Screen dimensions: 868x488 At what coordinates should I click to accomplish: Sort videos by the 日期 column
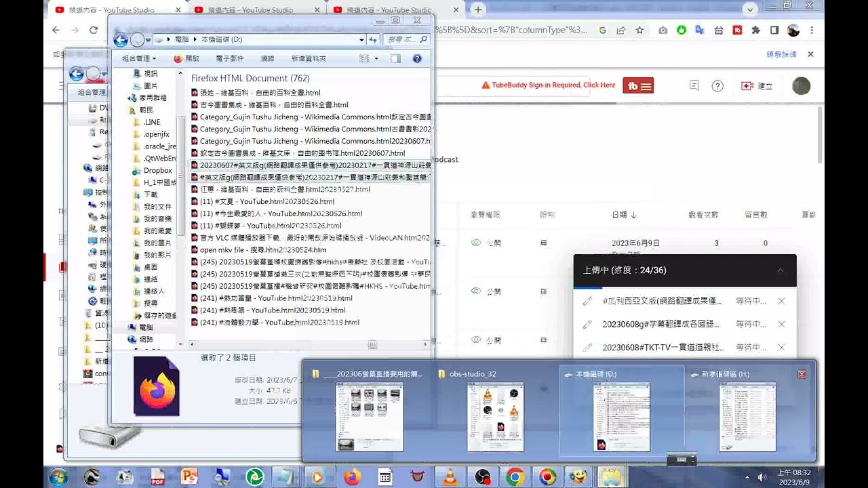click(624, 215)
